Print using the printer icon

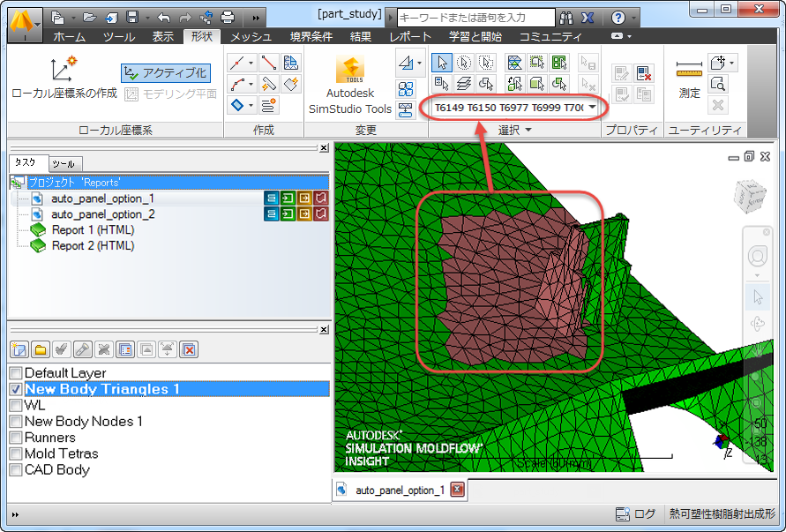pos(228,18)
